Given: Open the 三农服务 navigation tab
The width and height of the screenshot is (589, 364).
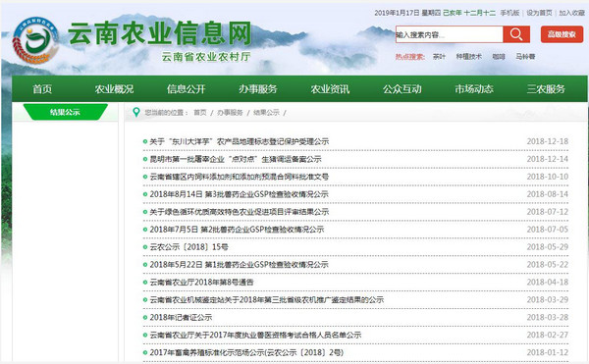Looking at the screenshot, I should pos(546,89).
